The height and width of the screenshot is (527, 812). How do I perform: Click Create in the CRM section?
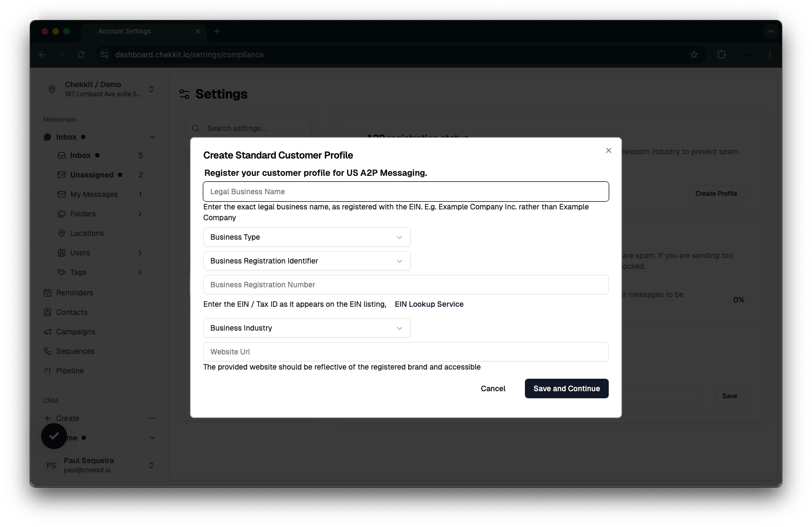click(68, 418)
